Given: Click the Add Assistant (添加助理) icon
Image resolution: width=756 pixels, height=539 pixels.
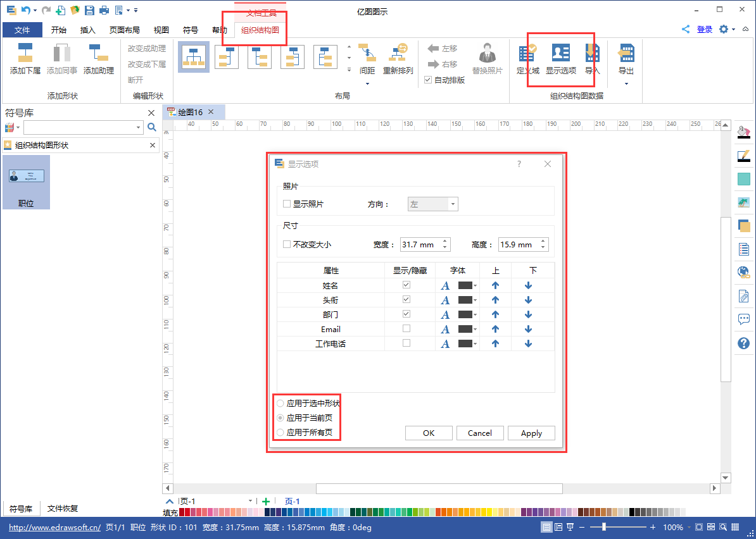Looking at the screenshot, I should pyautogui.click(x=98, y=53).
